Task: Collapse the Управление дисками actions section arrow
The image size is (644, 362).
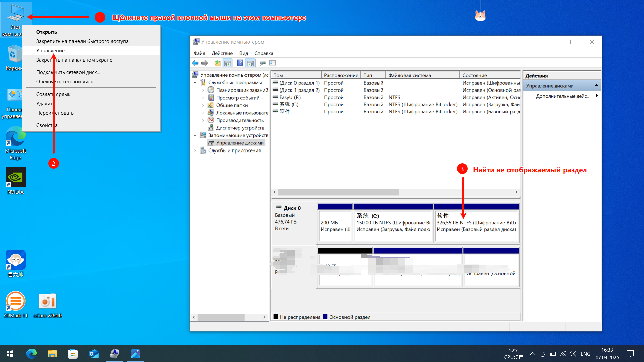Action: tap(596, 86)
